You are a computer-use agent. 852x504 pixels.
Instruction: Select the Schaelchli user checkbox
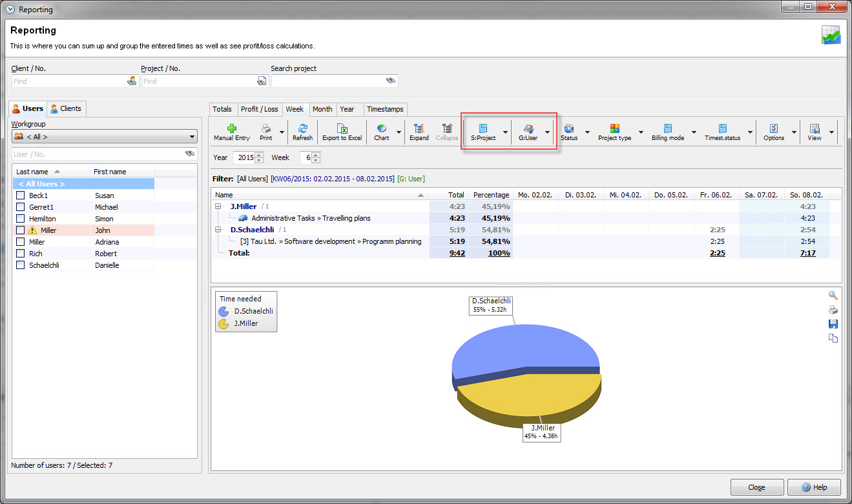21,265
